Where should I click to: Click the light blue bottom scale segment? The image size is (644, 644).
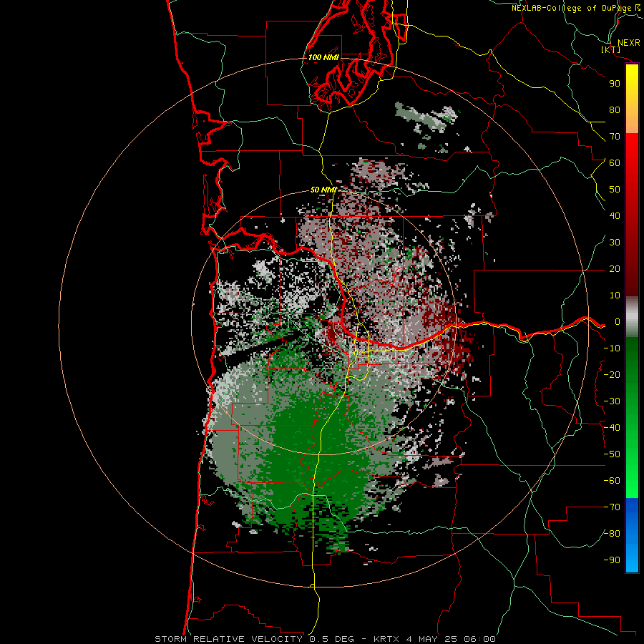(x=632, y=559)
